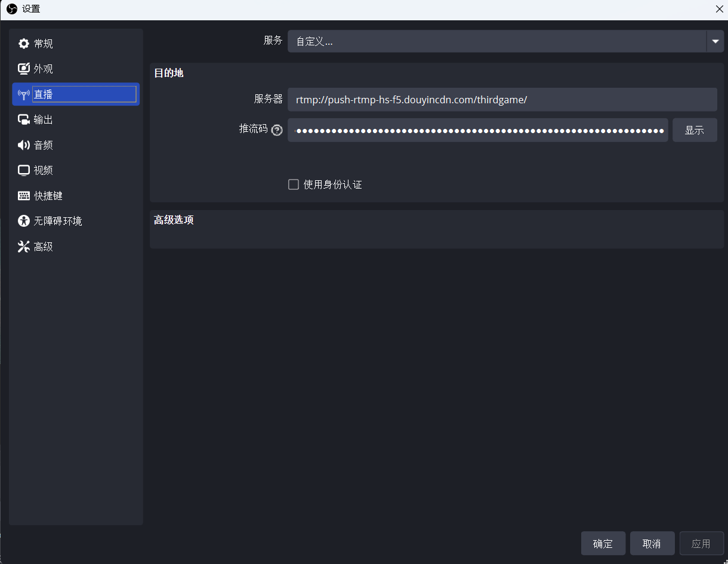Viewport: 728px width, 564px height.
Task: Click the masked 推流码 stream key field
Action: click(477, 130)
